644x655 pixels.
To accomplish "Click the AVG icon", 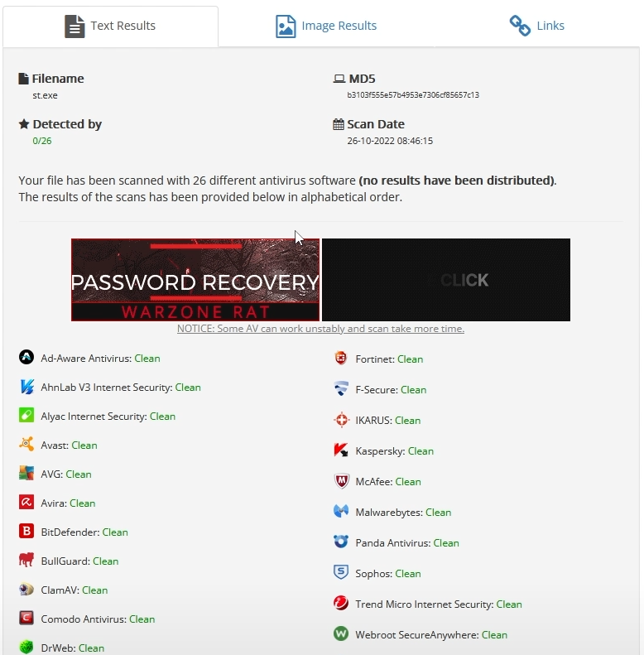I will (x=26, y=473).
